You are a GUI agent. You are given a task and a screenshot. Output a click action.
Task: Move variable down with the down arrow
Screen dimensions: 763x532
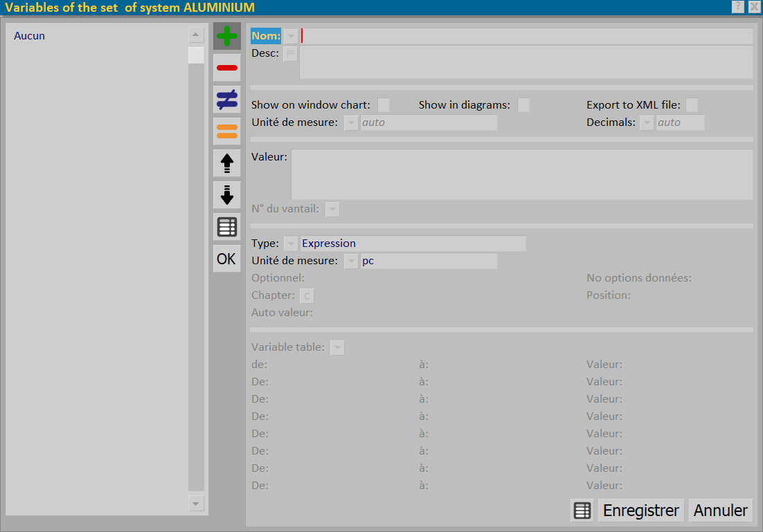click(x=227, y=195)
